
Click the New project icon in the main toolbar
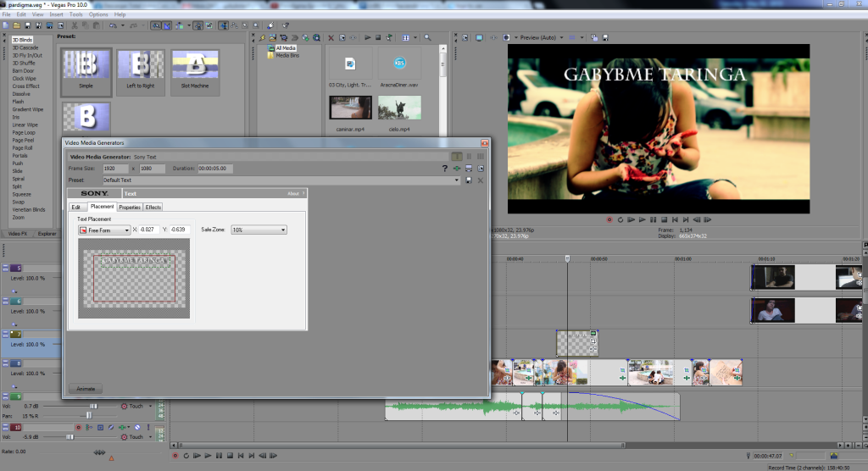6,25
